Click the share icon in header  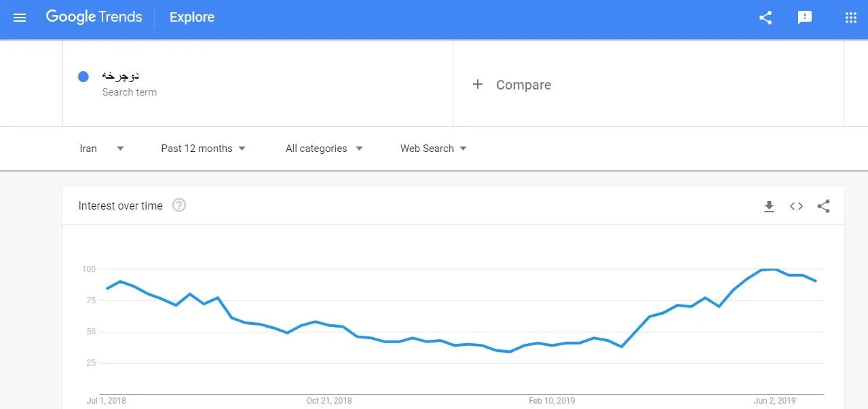click(x=766, y=18)
